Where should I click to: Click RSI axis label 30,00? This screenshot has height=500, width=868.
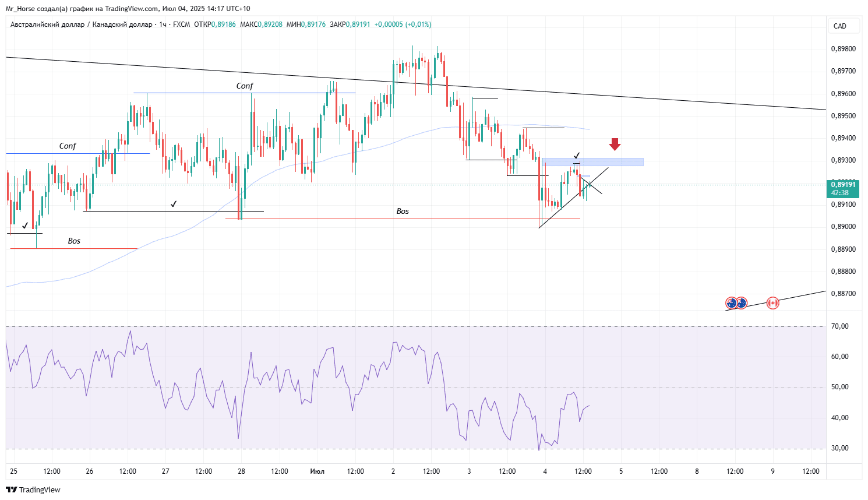840,448
